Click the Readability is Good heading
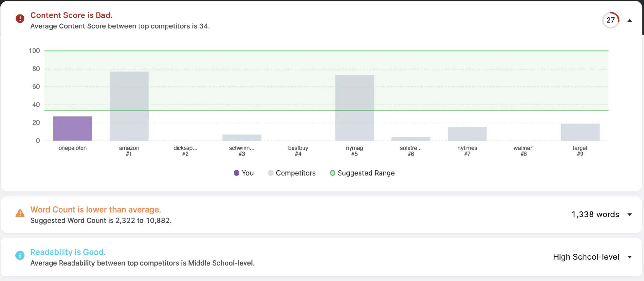644x281 pixels. click(x=68, y=252)
